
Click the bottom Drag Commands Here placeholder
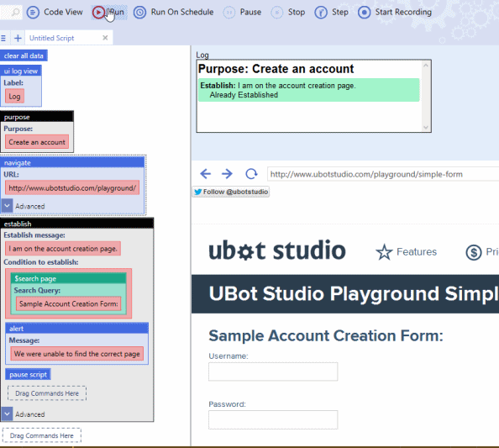[x=42, y=435]
